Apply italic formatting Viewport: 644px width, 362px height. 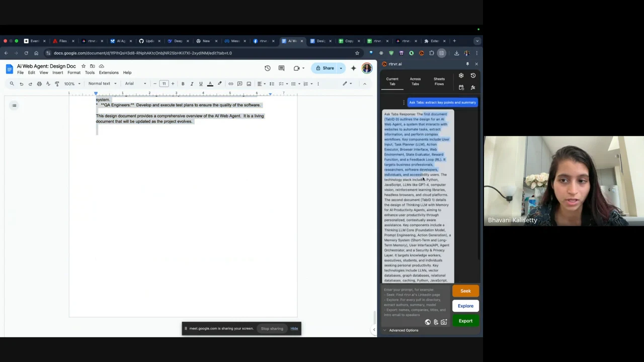pyautogui.click(x=192, y=84)
